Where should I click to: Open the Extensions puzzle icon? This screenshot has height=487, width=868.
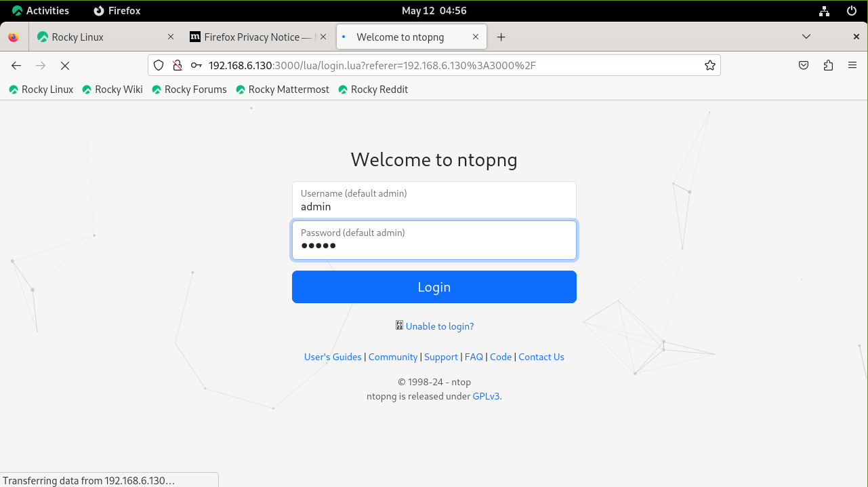828,65
